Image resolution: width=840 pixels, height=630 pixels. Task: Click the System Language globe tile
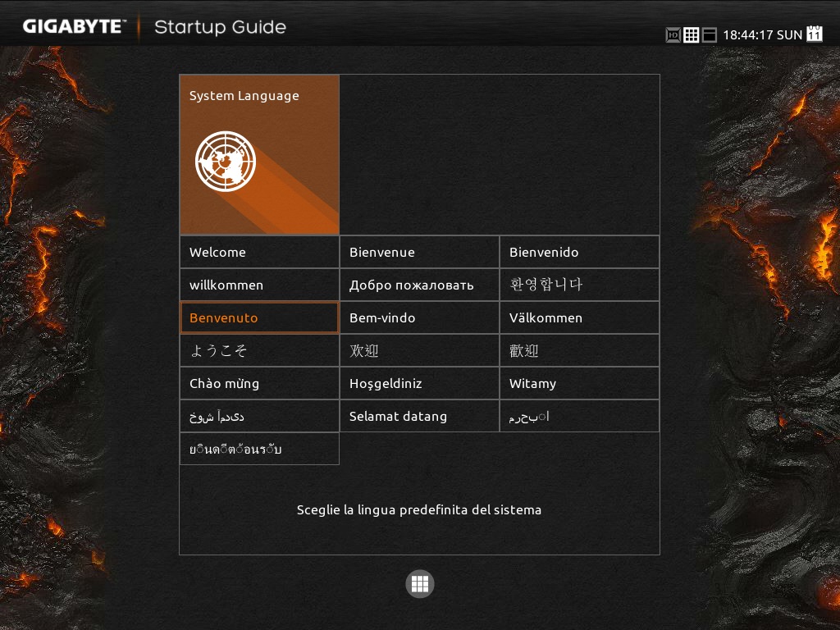[x=259, y=154]
